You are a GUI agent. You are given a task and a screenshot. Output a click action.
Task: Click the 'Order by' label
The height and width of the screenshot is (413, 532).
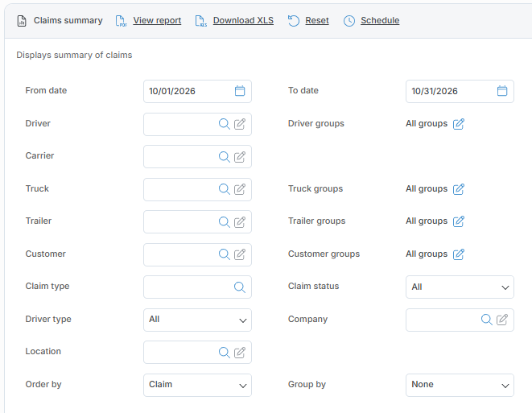pos(43,384)
